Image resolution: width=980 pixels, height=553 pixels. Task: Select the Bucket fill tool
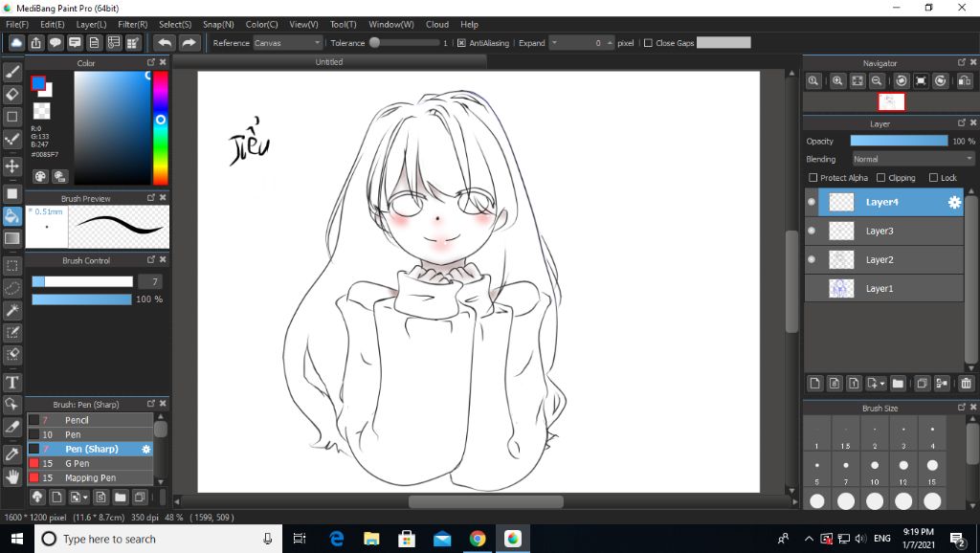[11, 216]
